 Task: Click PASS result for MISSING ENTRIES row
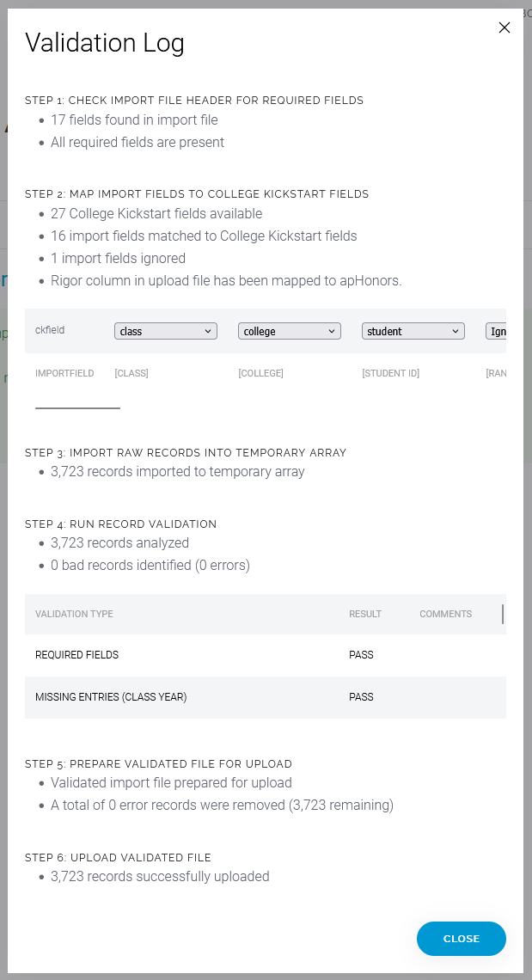[361, 697]
